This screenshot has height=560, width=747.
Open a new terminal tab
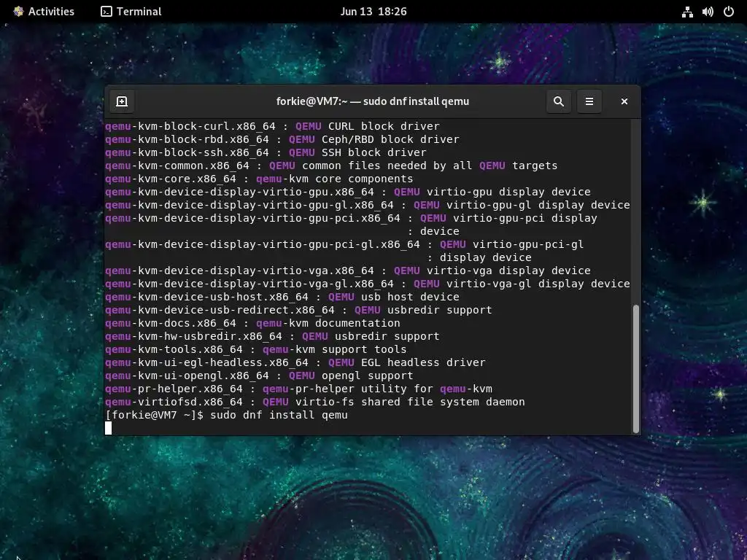(x=122, y=101)
